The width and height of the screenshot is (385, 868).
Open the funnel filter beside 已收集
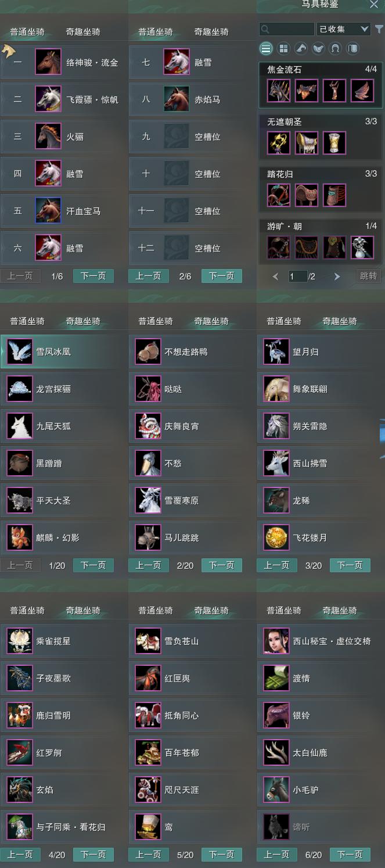[379, 29]
